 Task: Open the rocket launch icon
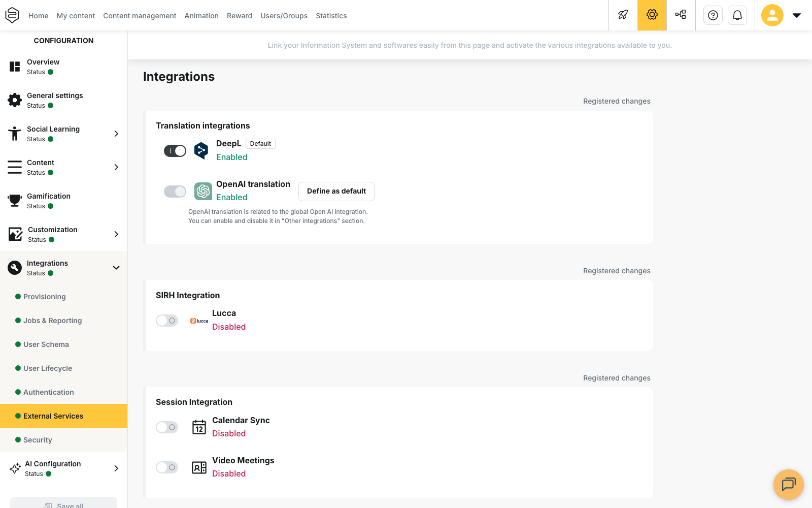623,15
